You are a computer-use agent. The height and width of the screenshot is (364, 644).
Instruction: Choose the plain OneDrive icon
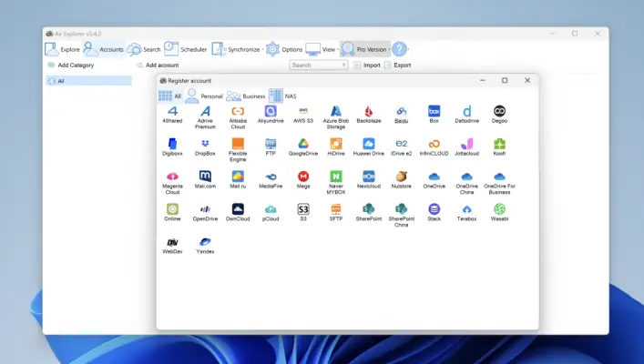pyautogui.click(x=434, y=180)
